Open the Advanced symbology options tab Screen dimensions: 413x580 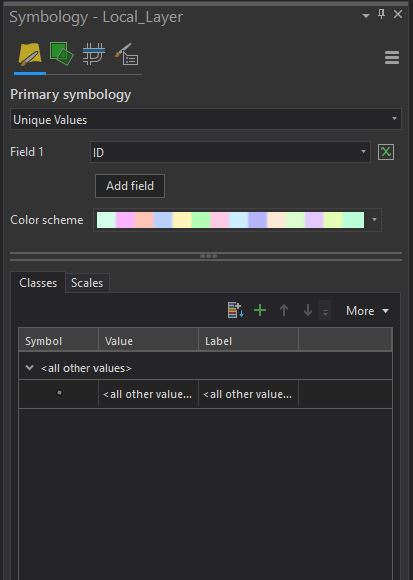[x=126, y=55]
